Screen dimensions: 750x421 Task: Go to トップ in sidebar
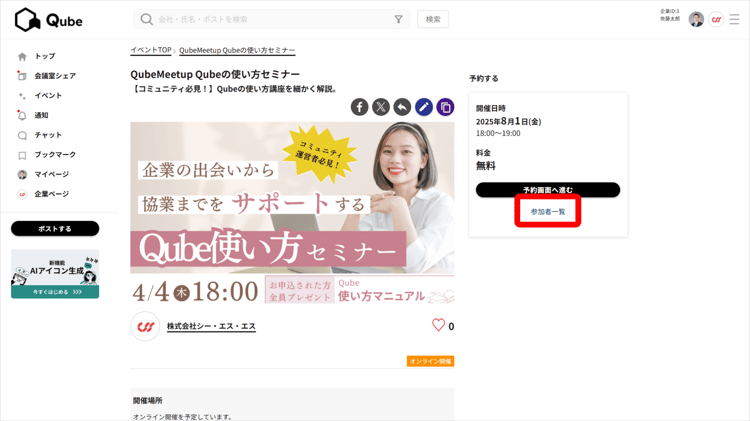tap(44, 56)
